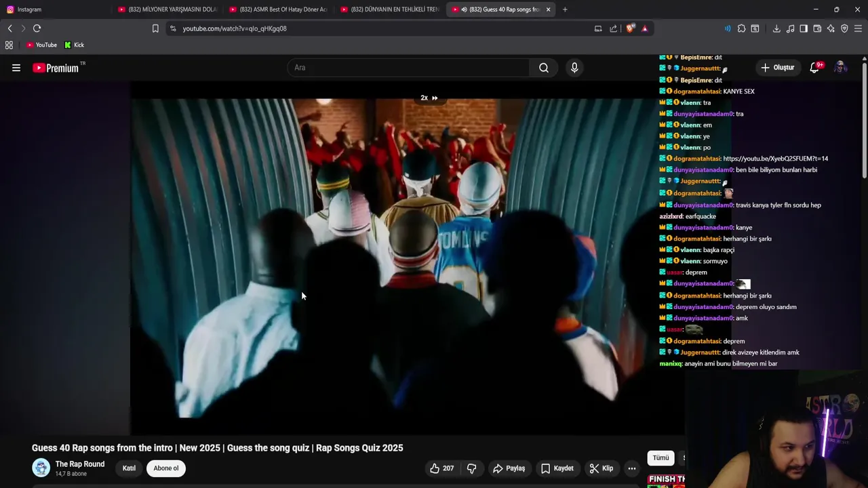Open Brave Rewards triangle icon
This screenshot has height=488, width=868.
coord(644,28)
